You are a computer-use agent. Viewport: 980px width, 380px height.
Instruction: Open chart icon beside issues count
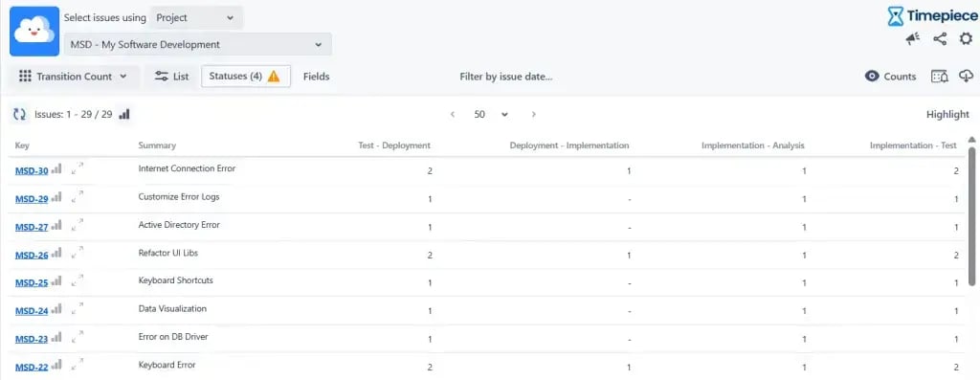pos(124,114)
